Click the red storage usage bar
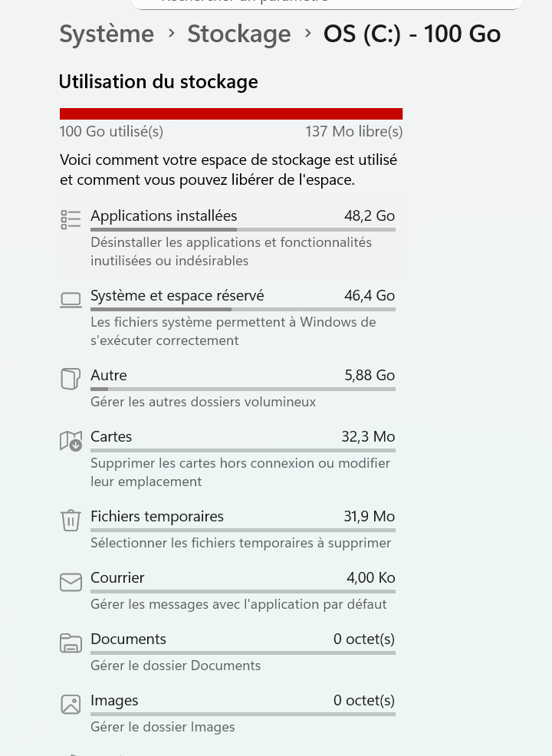This screenshot has width=552, height=756. point(231,114)
